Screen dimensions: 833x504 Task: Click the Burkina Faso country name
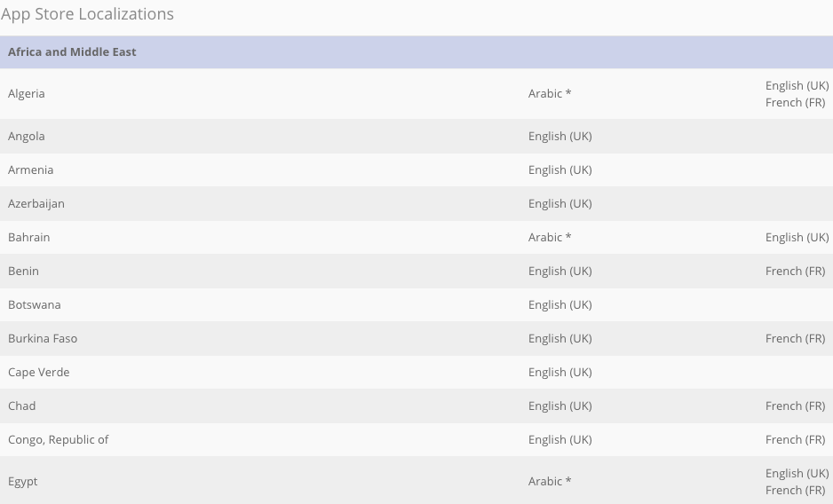tap(43, 339)
